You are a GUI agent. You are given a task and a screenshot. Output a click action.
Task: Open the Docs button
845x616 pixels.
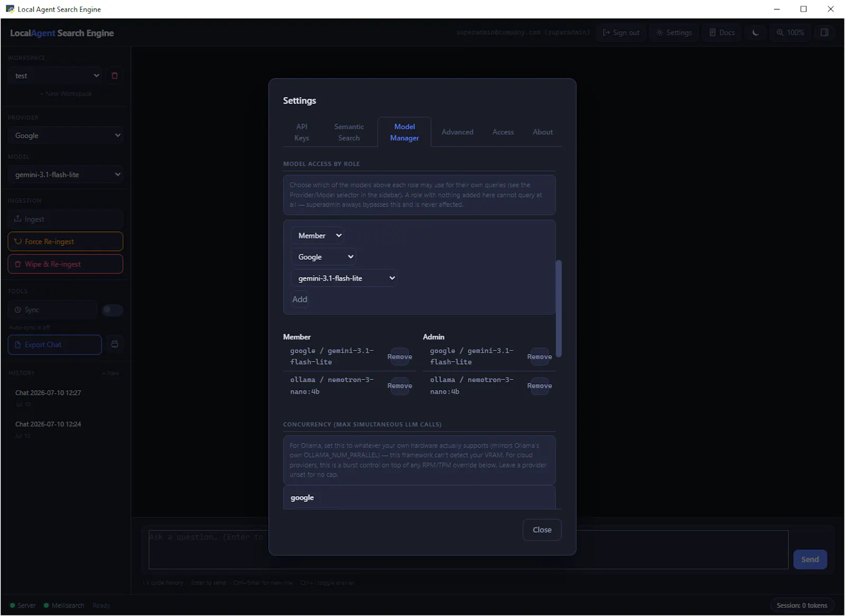pyautogui.click(x=722, y=33)
